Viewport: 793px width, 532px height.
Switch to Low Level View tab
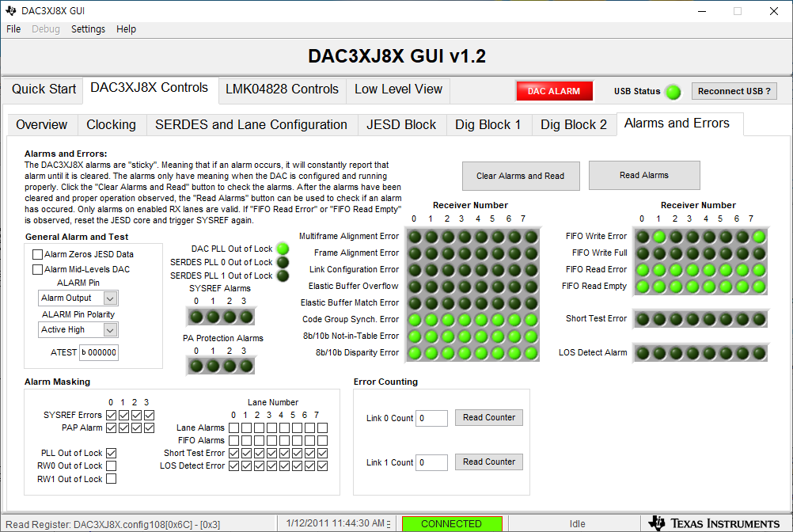398,89
